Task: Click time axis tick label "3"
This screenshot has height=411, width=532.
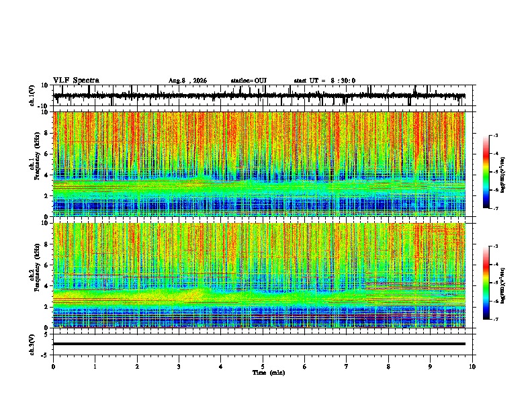Action: click(x=179, y=367)
